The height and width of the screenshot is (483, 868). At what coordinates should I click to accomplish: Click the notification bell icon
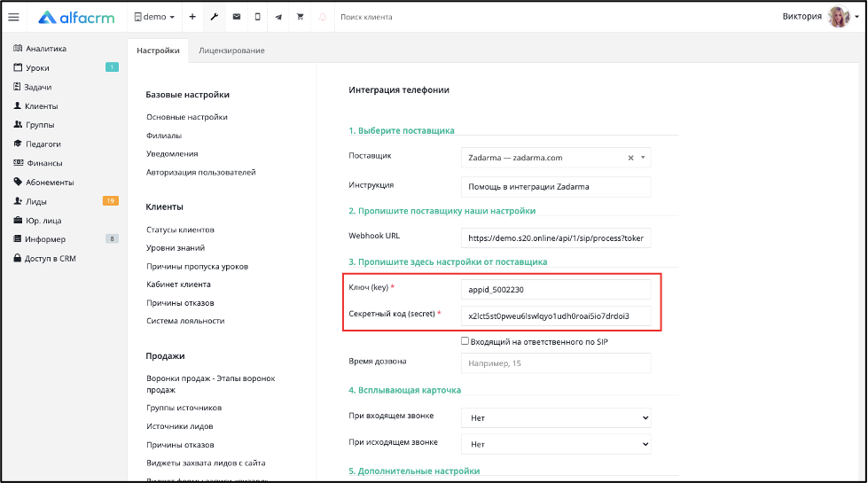point(322,17)
